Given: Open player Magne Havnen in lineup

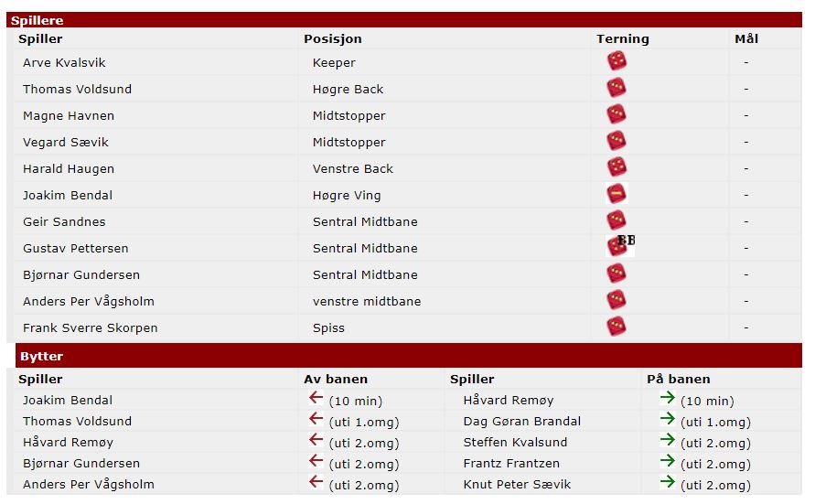Looking at the screenshot, I should (x=69, y=115).
